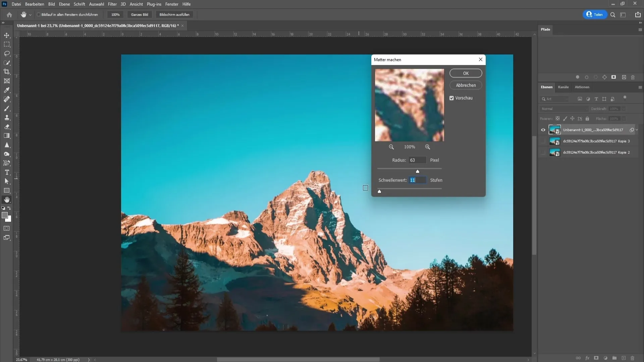Open the Hand tool preset dropdown
This screenshot has width=644, height=362.
pyautogui.click(x=30, y=15)
